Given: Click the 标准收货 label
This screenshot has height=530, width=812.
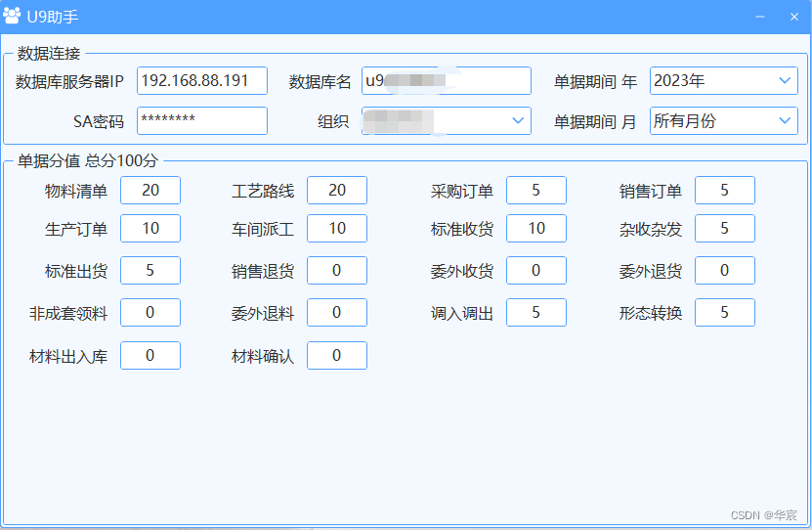Looking at the screenshot, I should click(x=462, y=229).
